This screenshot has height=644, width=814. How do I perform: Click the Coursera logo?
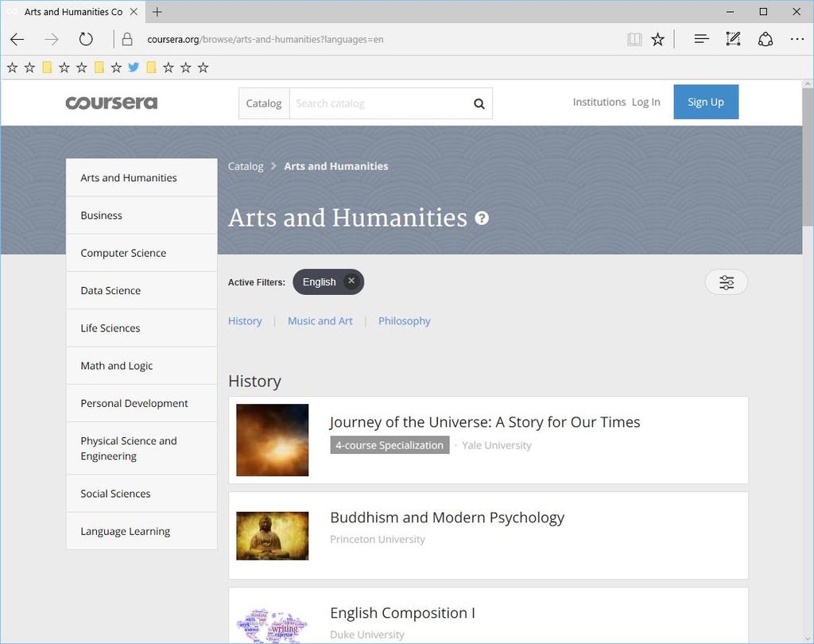click(x=111, y=103)
